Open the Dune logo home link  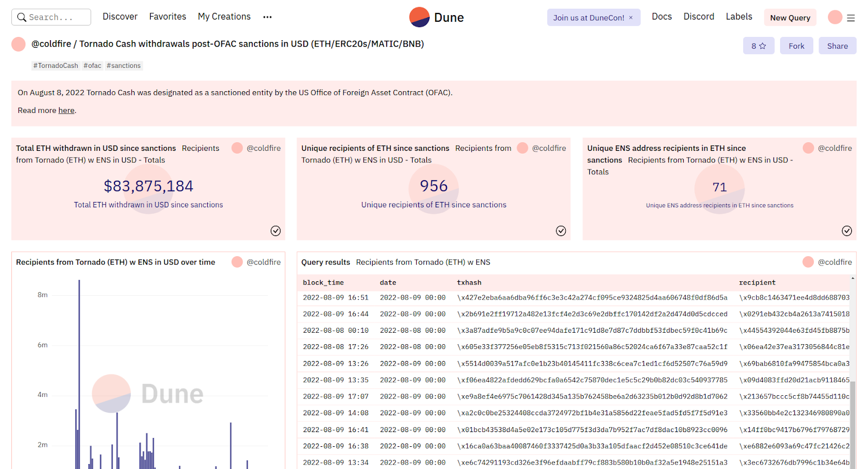[436, 17]
